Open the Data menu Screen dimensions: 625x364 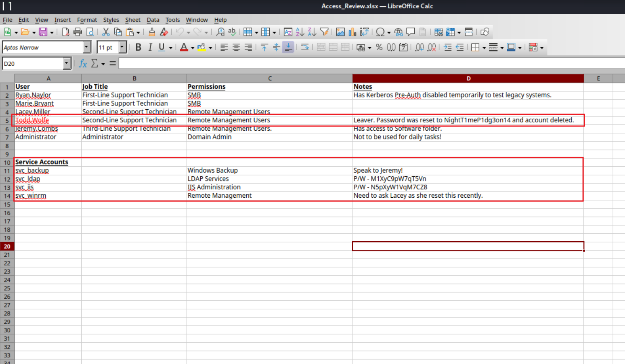click(152, 20)
